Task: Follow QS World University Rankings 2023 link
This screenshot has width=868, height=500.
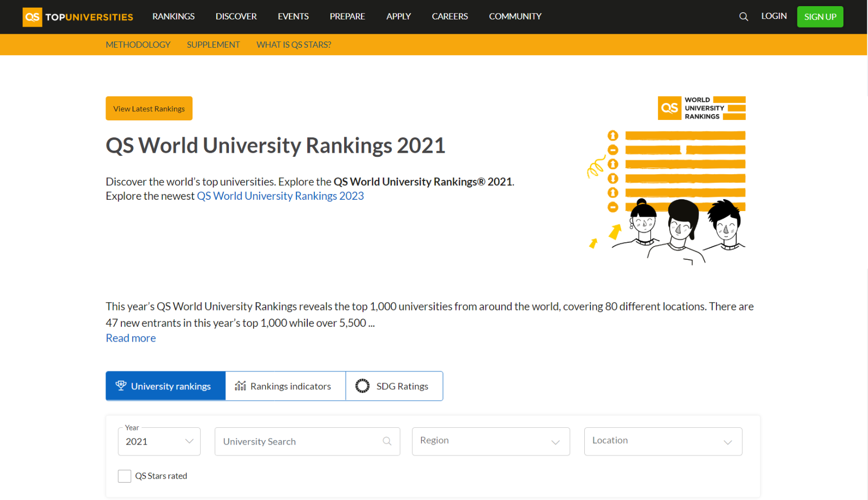Action: [x=281, y=196]
